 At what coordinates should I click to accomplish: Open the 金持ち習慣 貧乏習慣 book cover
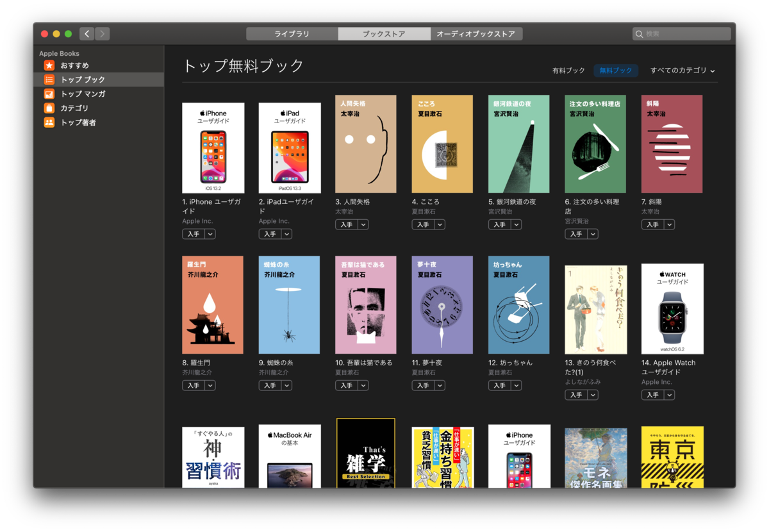tap(443, 458)
